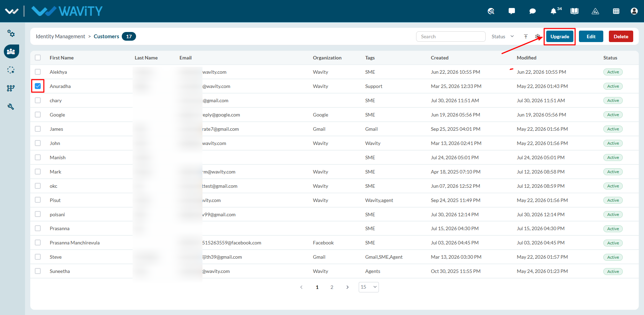This screenshot has height=315, width=644.
Task: Click the gear icon left of Upgrade
Action: (538, 37)
